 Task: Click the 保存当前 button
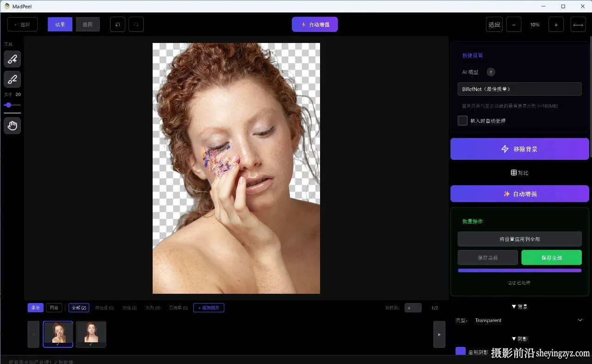[x=488, y=258]
